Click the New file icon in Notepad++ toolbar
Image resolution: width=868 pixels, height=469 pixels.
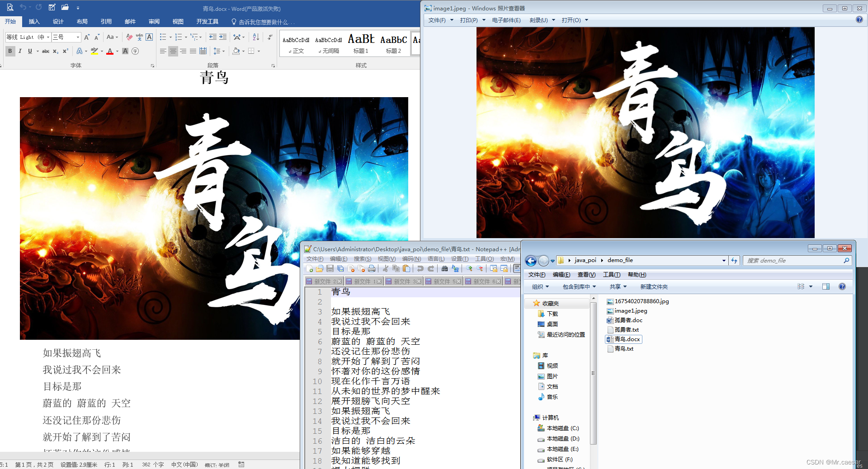point(310,269)
